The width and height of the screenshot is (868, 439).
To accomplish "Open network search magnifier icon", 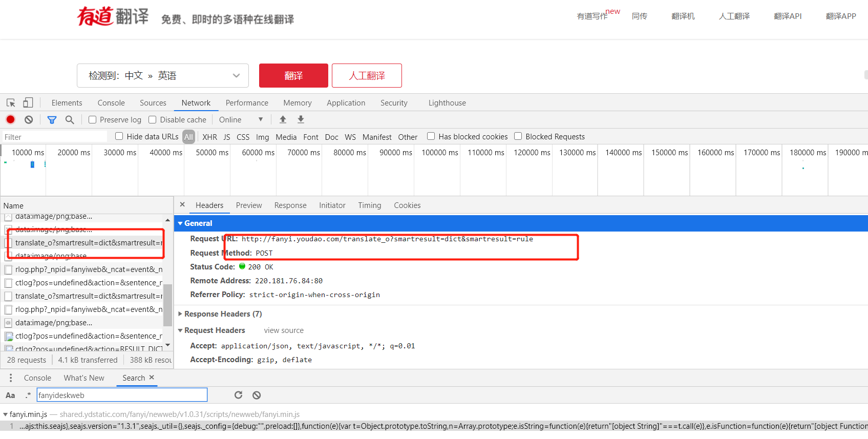I will [x=70, y=119].
